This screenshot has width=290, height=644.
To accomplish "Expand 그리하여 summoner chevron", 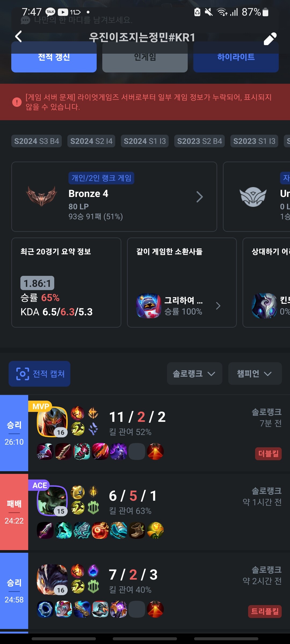I will 218,306.
